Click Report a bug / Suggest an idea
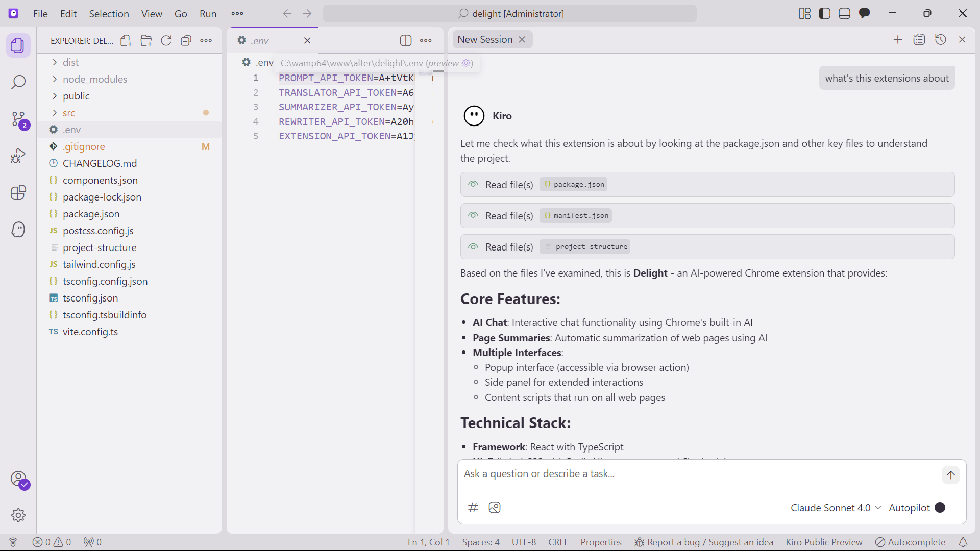Image resolution: width=980 pixels, height=551 pixels. (x=704, y=542)
